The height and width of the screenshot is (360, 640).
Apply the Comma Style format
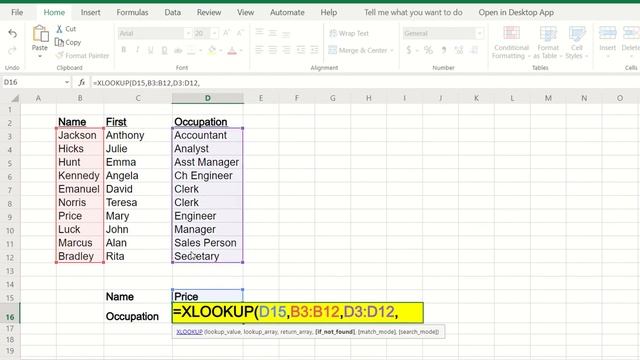click(x=444, y=50)
